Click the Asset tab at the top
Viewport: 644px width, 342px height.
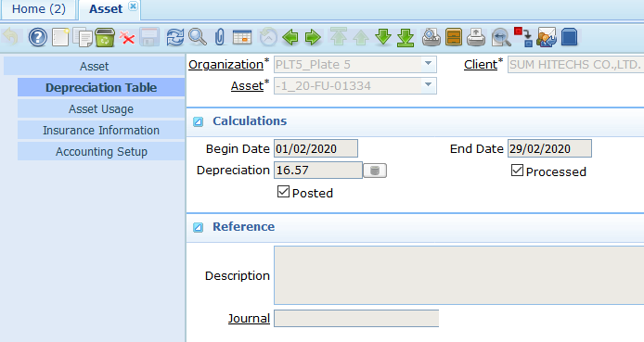[x=106, y=9]
